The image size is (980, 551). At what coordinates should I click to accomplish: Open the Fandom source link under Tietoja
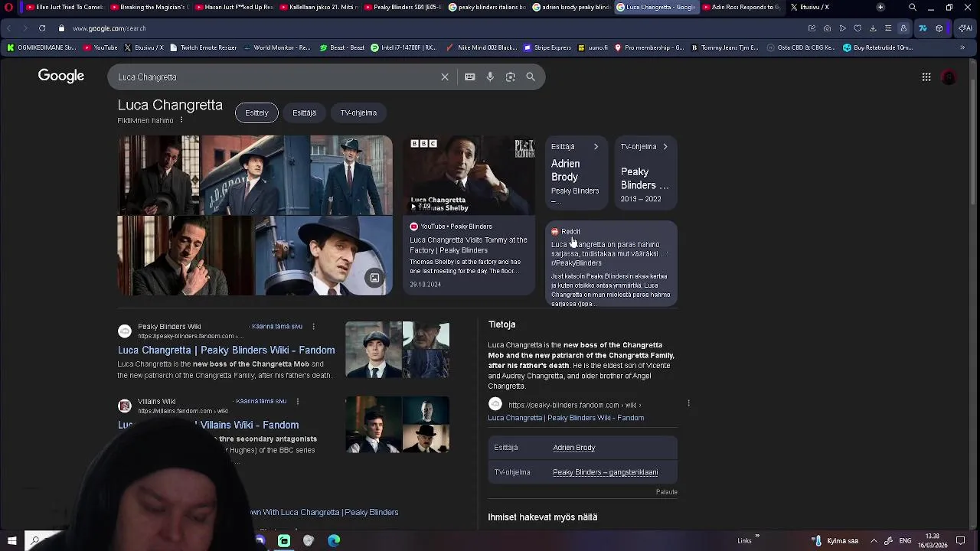pyautogui.click(x=566, y=418)
